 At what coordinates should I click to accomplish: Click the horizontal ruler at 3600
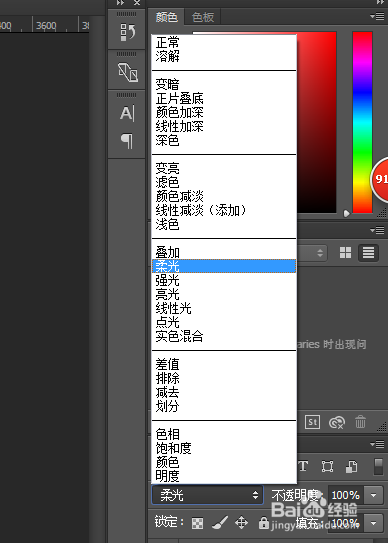[46, 26]
